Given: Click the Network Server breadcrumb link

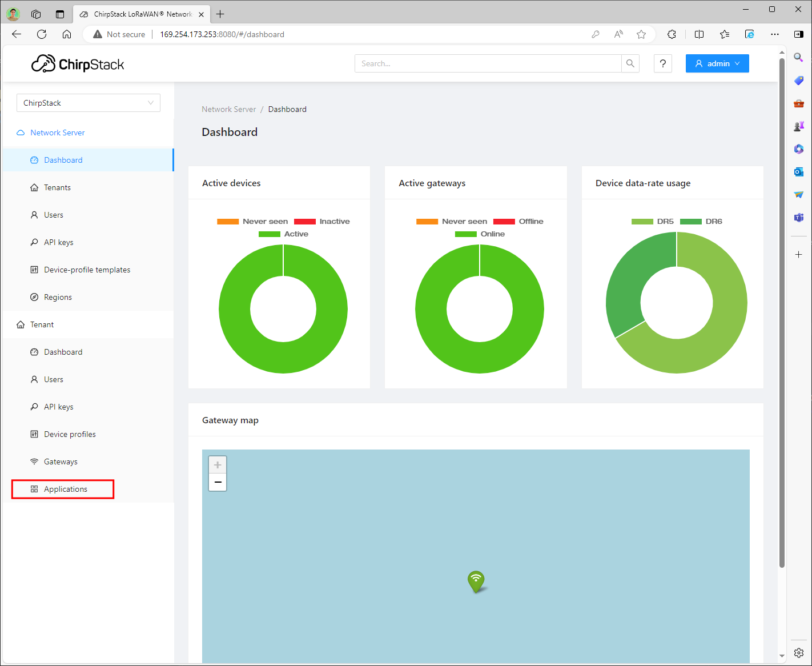Looking at the screenshot, I should [x=228, y=109].
